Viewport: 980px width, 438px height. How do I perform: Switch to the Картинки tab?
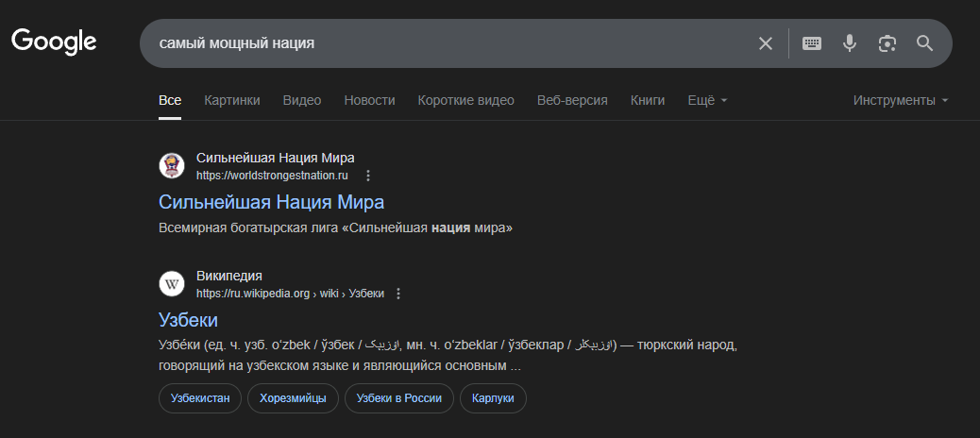(x=232, y=100)
